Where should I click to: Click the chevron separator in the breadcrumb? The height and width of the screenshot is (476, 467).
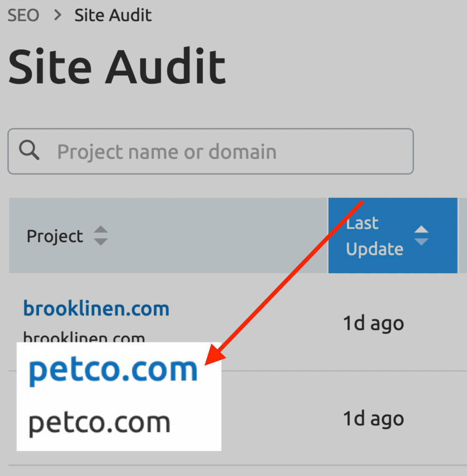click(58, 15)
